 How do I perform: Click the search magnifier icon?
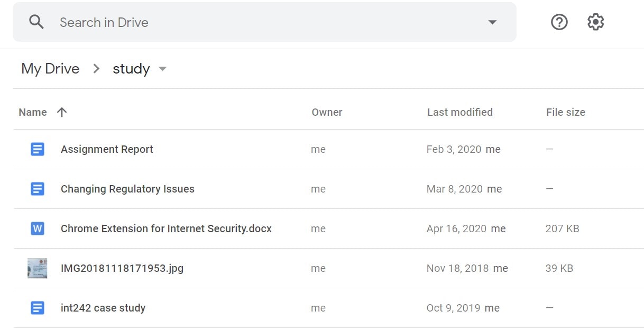tap(36, 22)
